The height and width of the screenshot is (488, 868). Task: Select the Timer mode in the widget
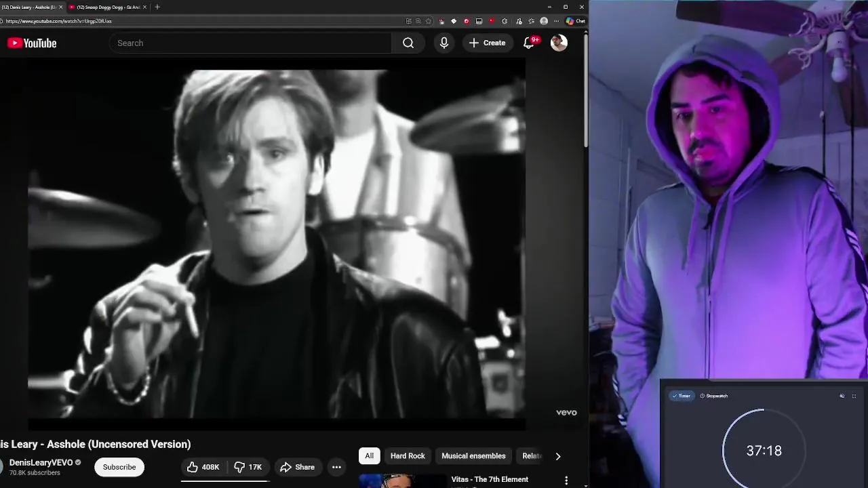[682, 396]
